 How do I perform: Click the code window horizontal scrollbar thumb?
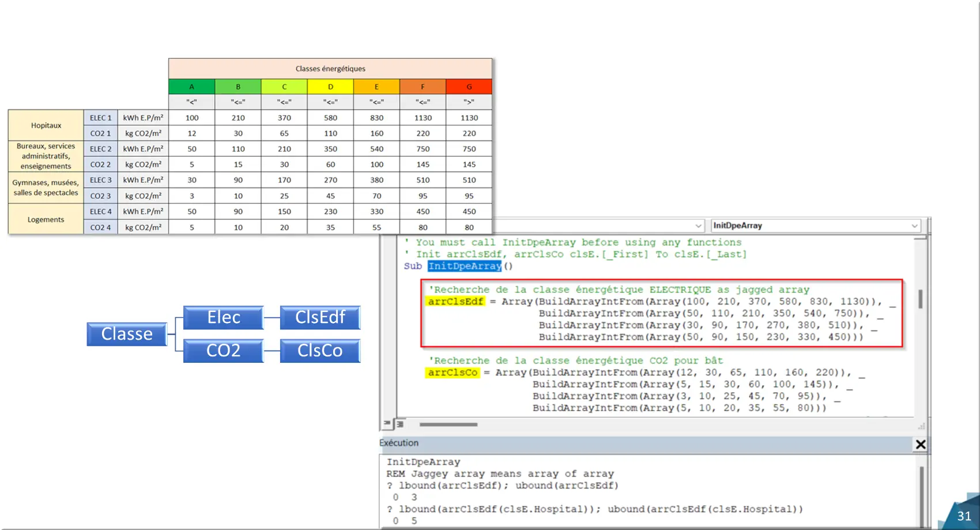coord(448,424)
